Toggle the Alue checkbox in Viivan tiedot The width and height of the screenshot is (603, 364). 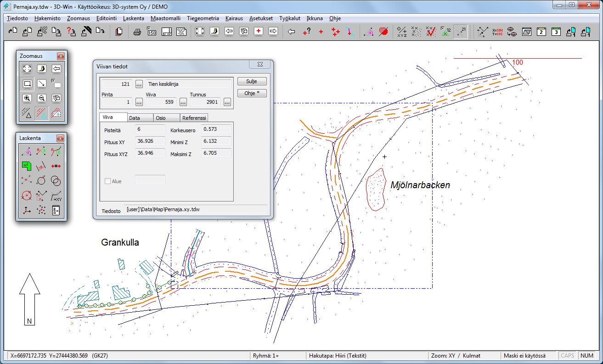click(x=108, y=181)
